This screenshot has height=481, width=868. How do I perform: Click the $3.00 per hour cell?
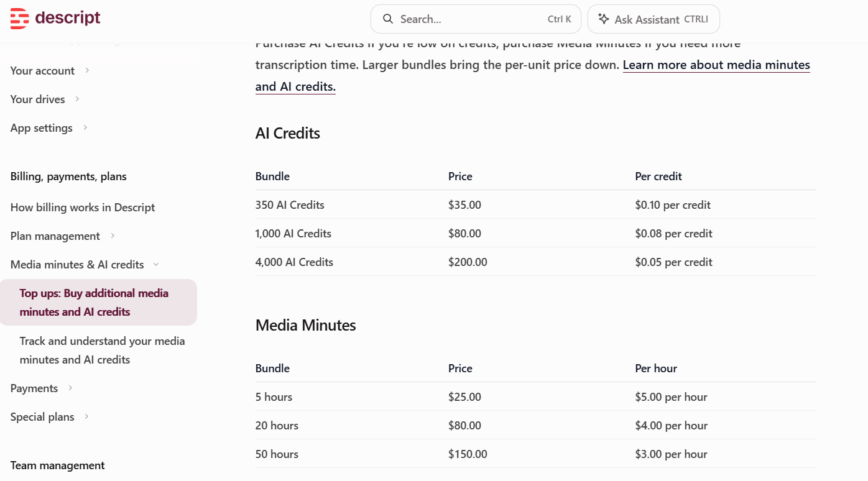click(x=672, y=454)
